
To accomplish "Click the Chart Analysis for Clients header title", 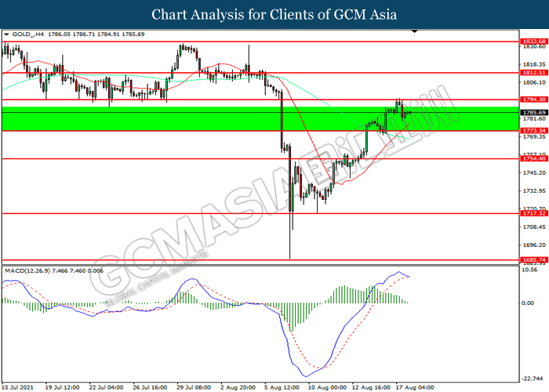I will pos(274,15).
